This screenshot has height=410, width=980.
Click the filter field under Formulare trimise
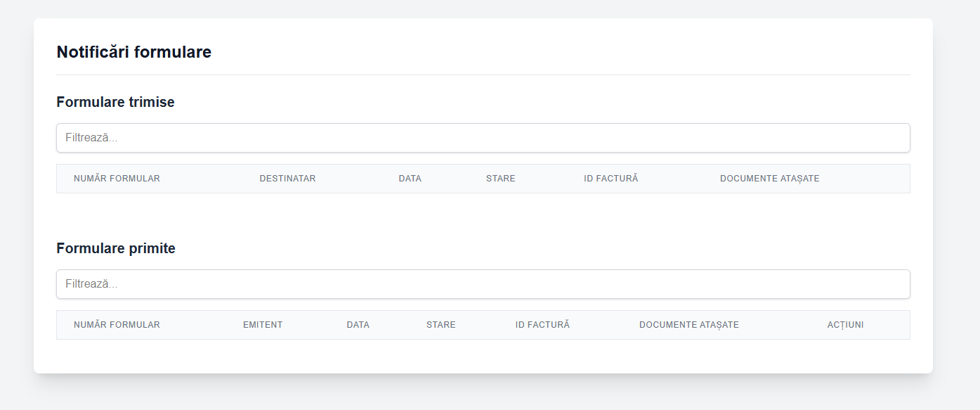[x=483, y=138]
